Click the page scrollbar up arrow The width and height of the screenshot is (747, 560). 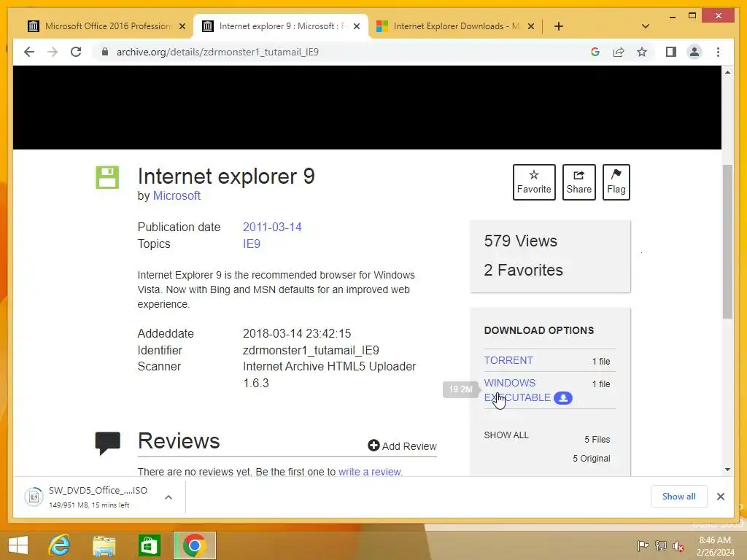click(727, 72)
